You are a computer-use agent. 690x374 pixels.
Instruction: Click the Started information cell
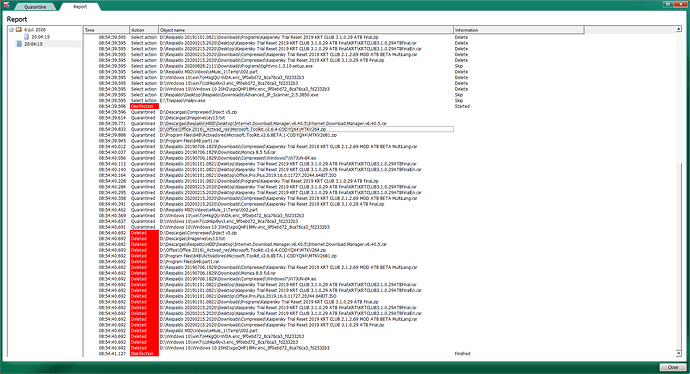(462, 106)
